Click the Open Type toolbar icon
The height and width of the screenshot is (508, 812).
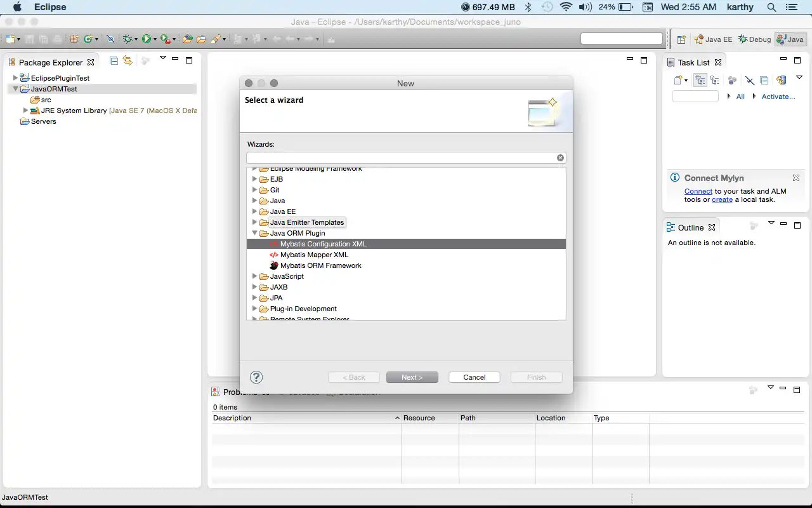(x=187, y=39)
